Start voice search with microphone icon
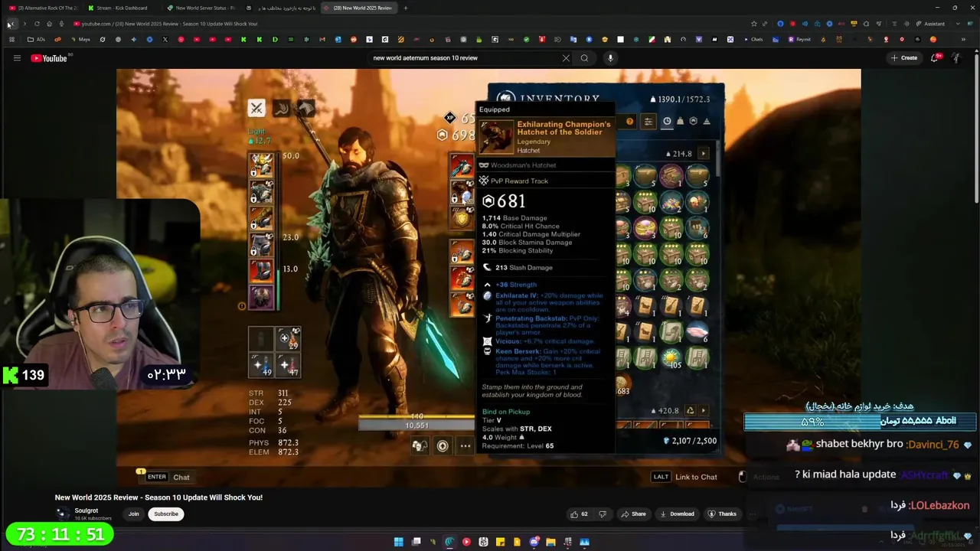 click(610, 58)
